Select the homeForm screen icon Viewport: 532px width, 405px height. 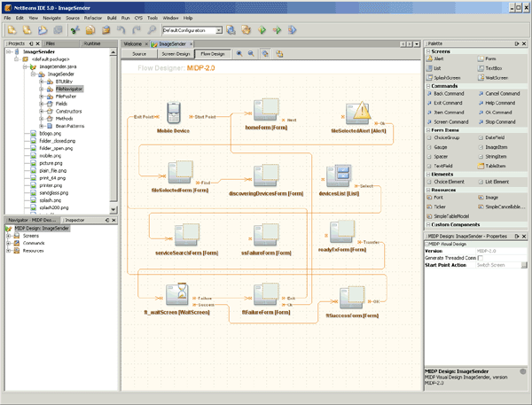(x=266, y=110)
